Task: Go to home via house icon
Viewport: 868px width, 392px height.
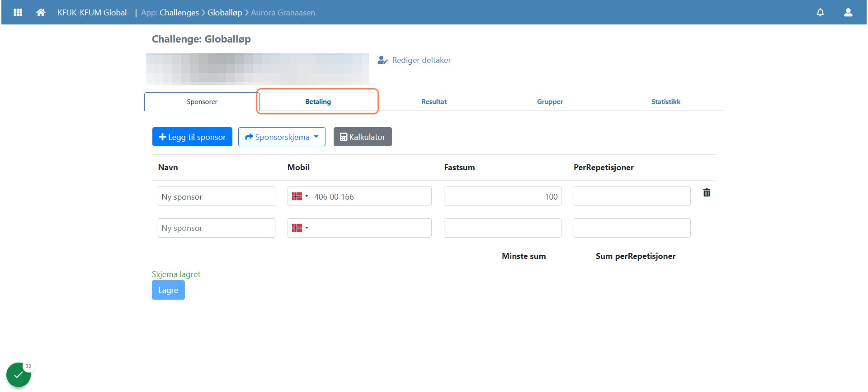Action: coord(41,12)
